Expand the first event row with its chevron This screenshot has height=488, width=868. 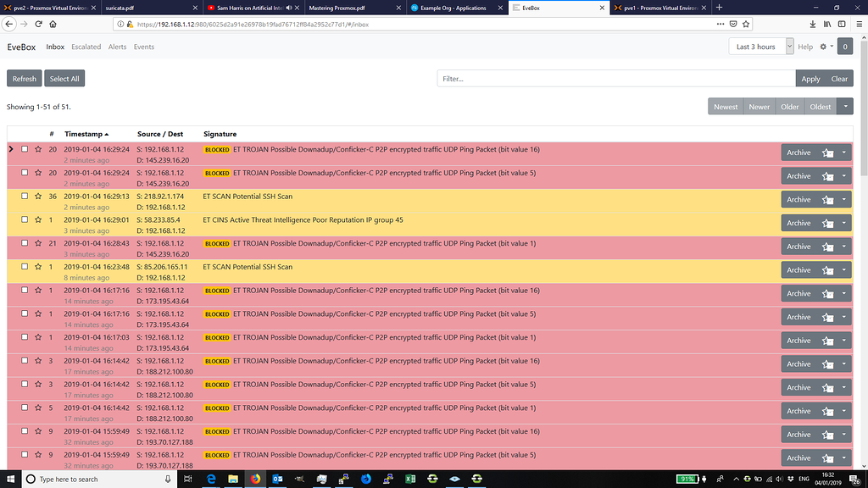10,149
